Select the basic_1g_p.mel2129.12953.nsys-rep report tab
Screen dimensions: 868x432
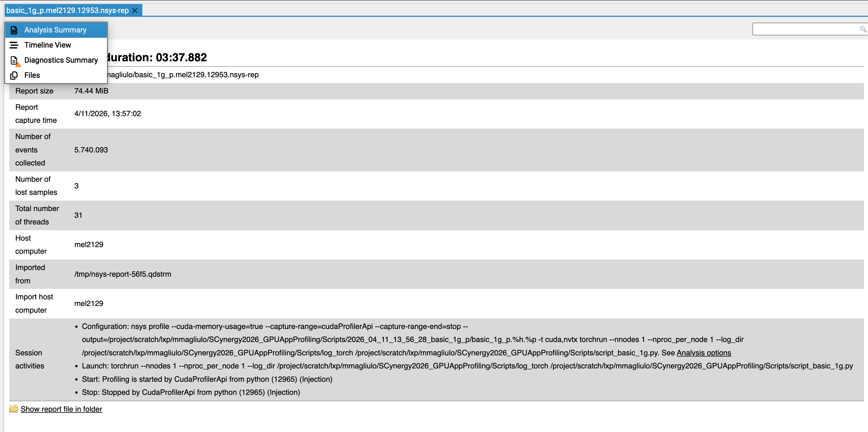[67, 10]
